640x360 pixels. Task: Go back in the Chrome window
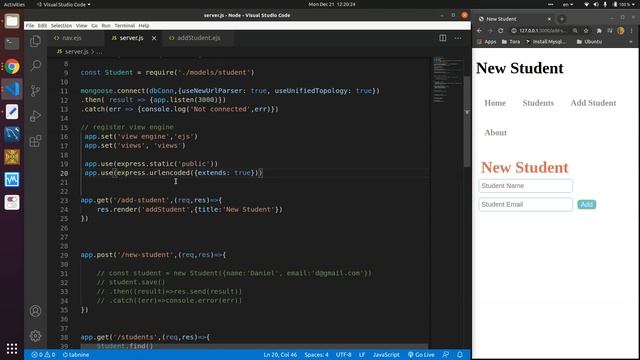point(479,31)
